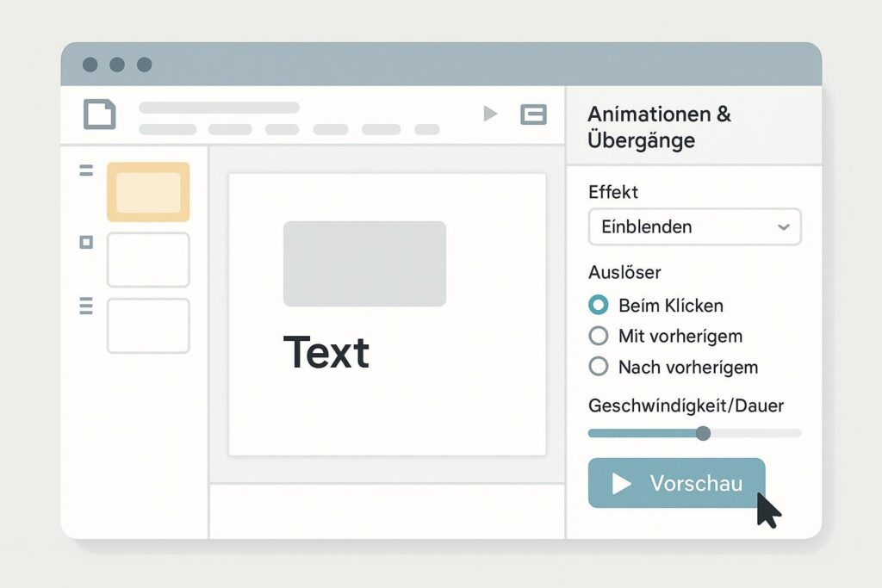This screenshot has height=588, width=882.
Task: Open the Einblenden effect dropdown
Action: [x=694, y=227]
